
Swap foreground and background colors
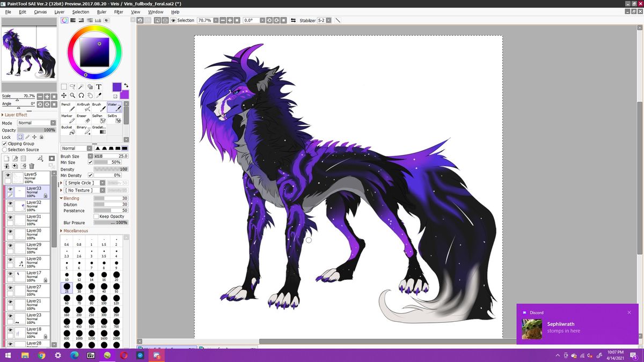coord(126,85)
